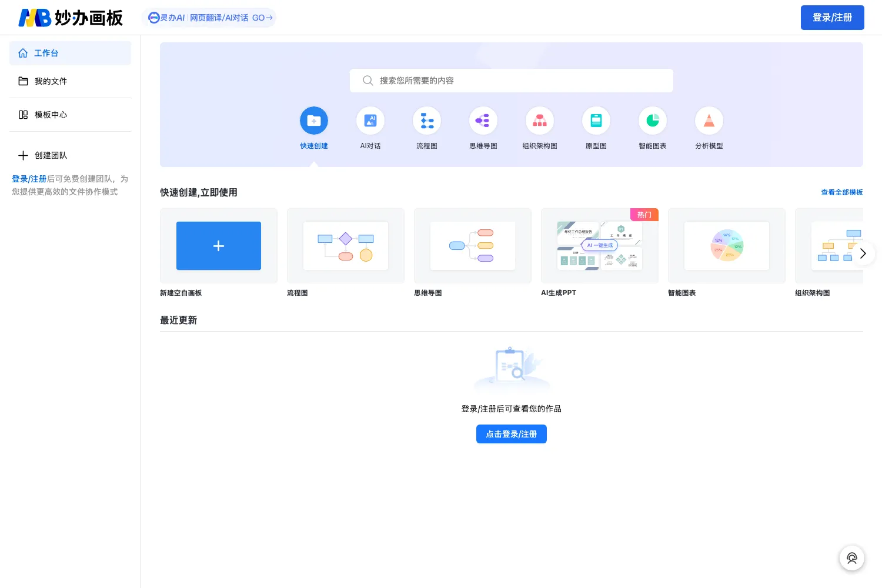882x588 pixels.
Task: Choose the 流程图 category icon
Action: (427, 121)
